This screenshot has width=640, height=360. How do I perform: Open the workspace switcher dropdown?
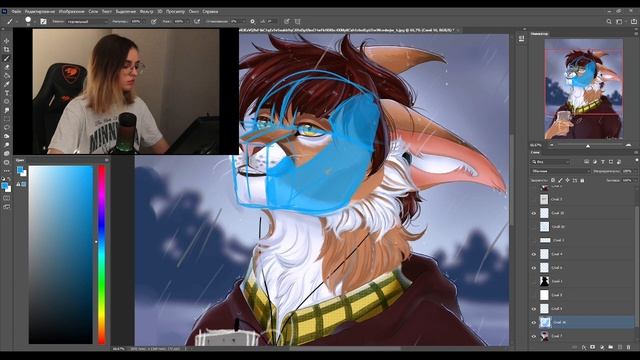tap(620, 21)
